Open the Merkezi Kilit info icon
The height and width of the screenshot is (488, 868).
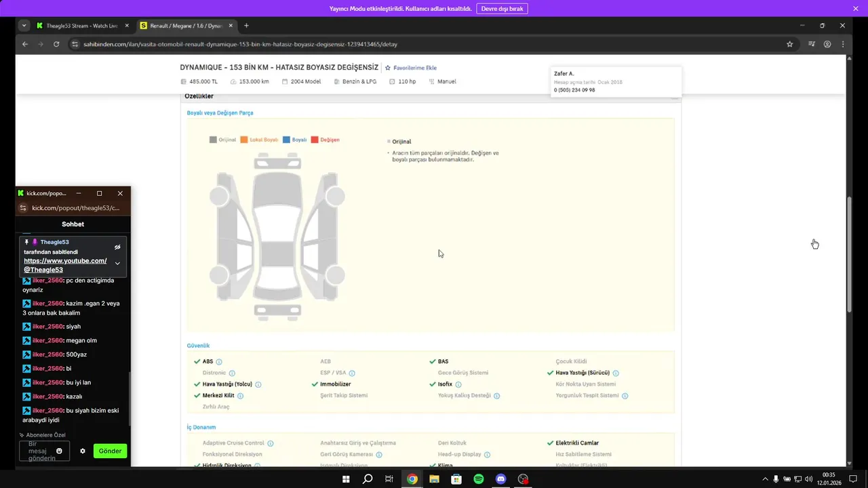240,396
